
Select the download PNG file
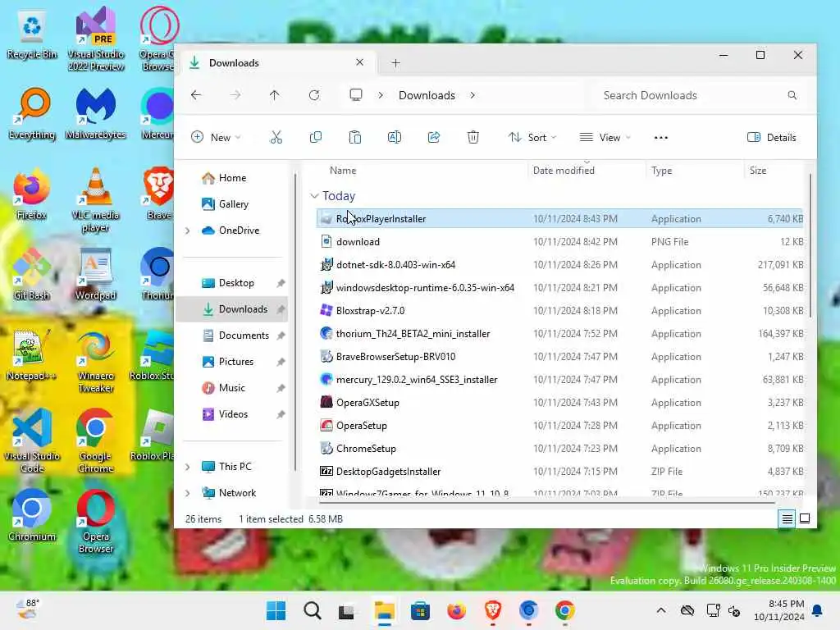[x=559, y=242]
